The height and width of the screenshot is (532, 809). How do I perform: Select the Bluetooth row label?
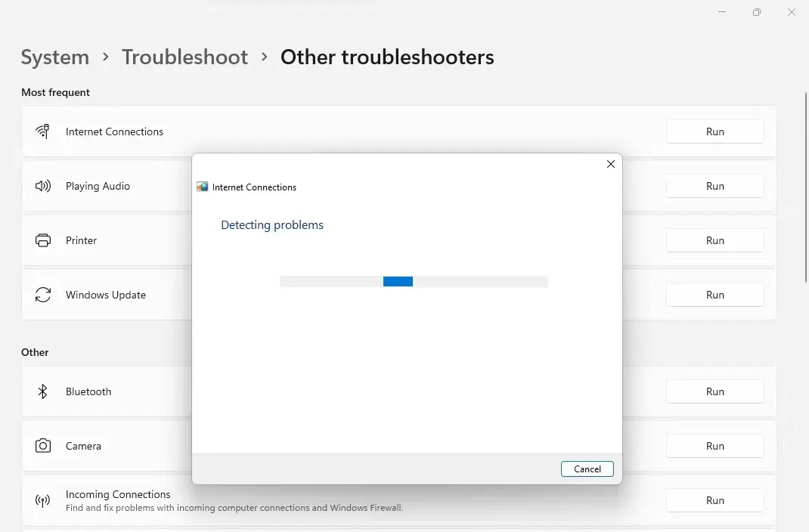(x=88, y=391)
